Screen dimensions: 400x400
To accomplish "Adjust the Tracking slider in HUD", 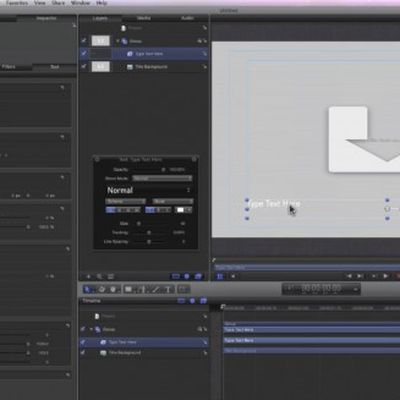I will click(150, 233).
